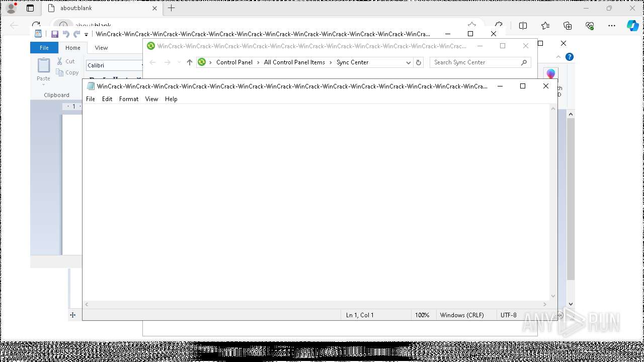Click Windows (CRLF) status entry
Image resolution: width=644 pixels, height=362 pixels.
(462, 315)
